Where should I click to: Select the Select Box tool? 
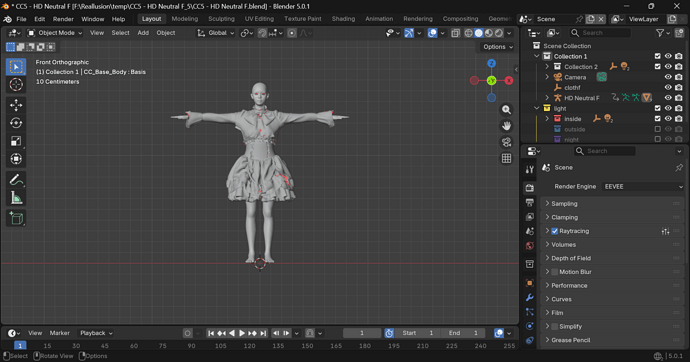point(16,67)
